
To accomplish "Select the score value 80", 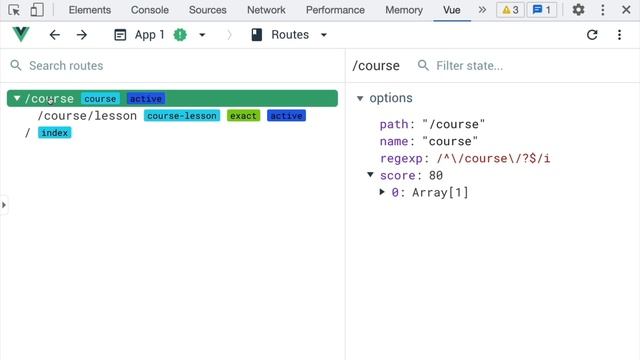I will click(436, 176).
